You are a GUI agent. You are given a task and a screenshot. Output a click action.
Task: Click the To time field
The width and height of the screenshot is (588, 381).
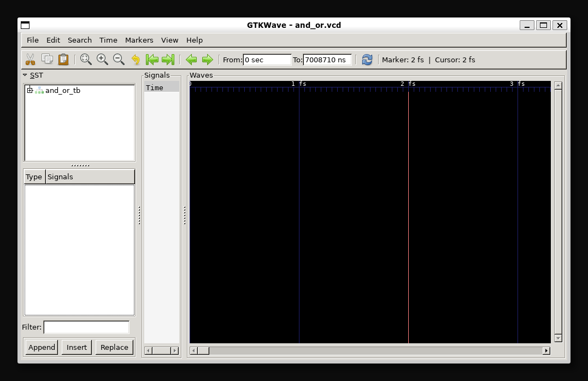coord(327,60)
